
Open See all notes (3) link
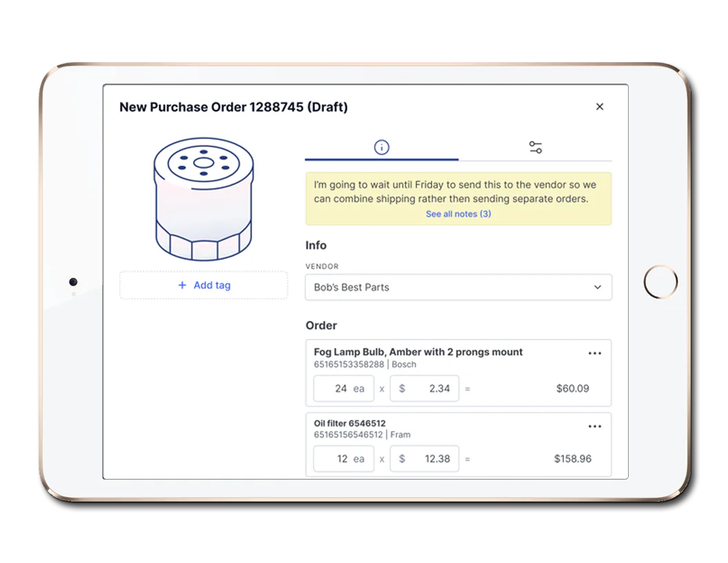click(x=458, y=214)
